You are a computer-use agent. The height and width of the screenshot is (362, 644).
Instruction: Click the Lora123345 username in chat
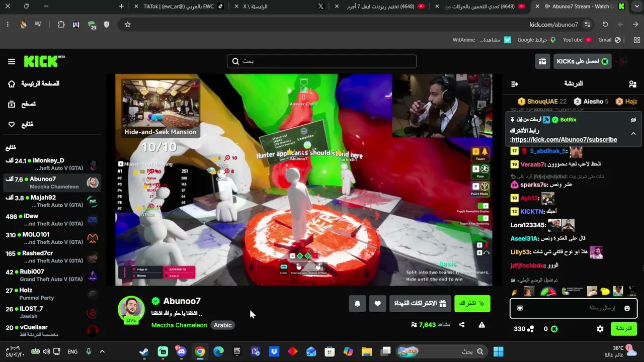[x=528, y=225]
